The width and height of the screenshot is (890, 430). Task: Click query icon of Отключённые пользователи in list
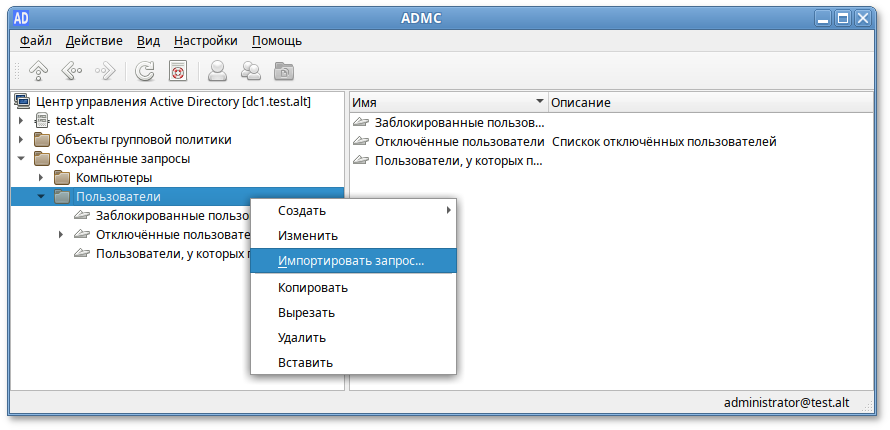pyautogui.click(x=361, y=141)
